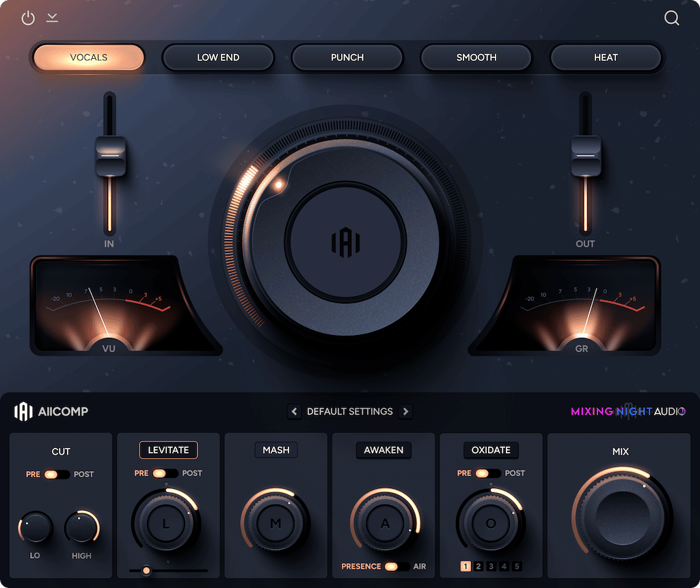
Task: Toggle the LEVITATE pre/post switch
Action: [165, 473]
